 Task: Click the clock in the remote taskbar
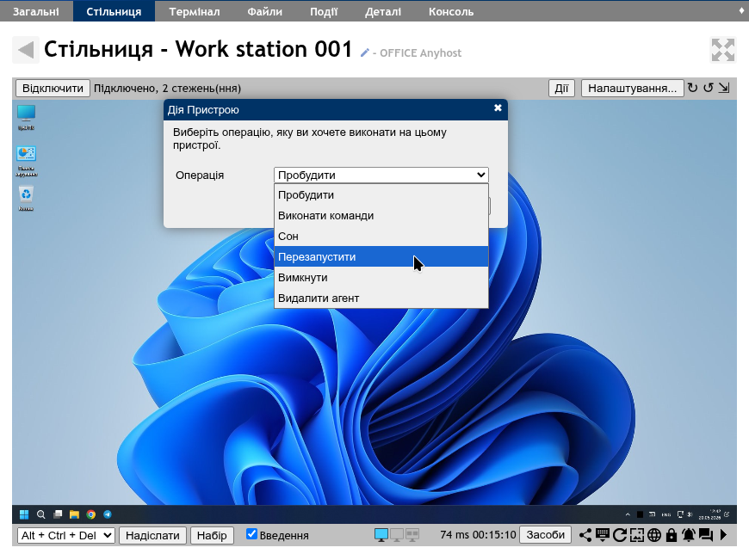coord(709,514)
